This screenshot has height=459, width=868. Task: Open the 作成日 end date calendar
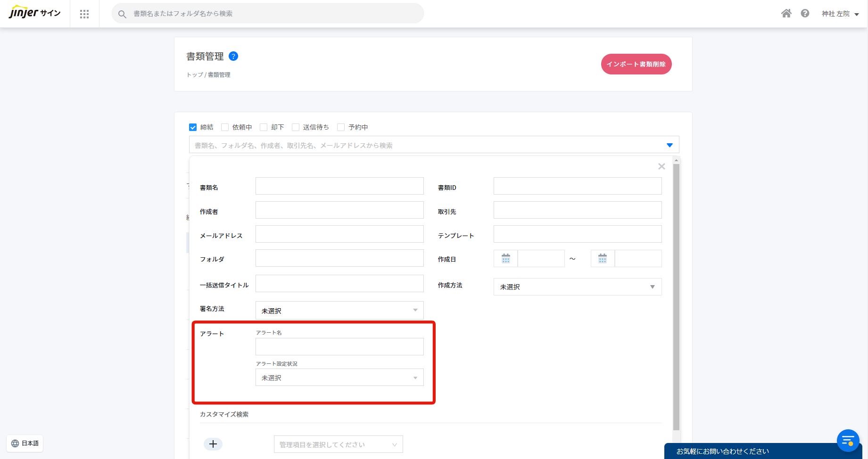603,259
